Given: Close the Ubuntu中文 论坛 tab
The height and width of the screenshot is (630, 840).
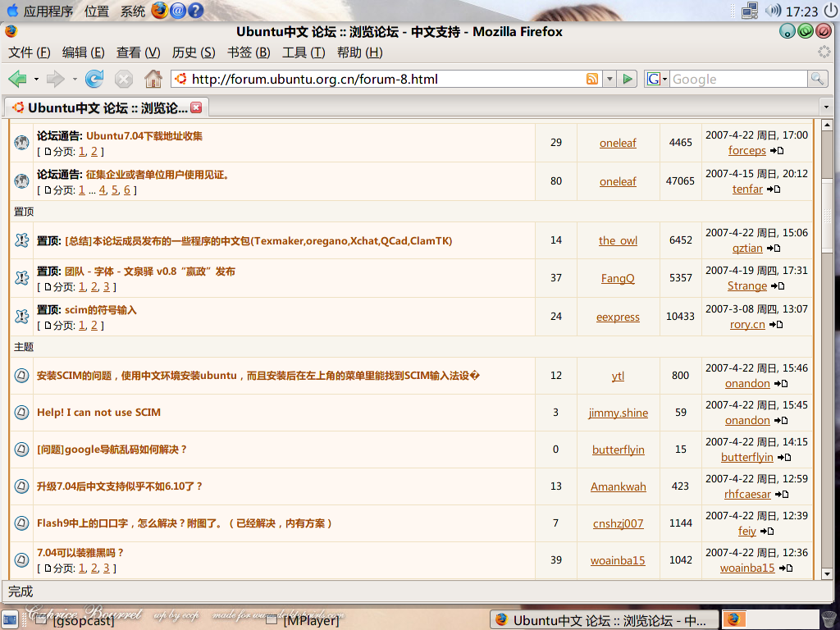Looking at the screenshot, I should (197, 107).
